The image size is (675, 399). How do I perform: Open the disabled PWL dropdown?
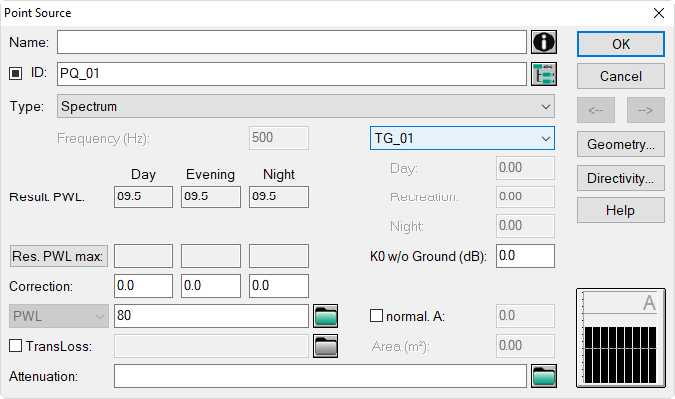[x=59, y=316]
